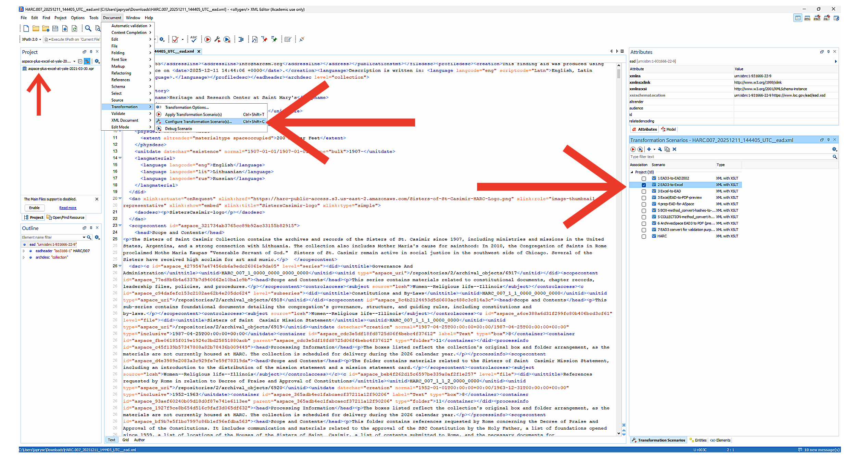Click the Format and Indent icon
Viewport: 868px width, 458px height.
[241, 39]
